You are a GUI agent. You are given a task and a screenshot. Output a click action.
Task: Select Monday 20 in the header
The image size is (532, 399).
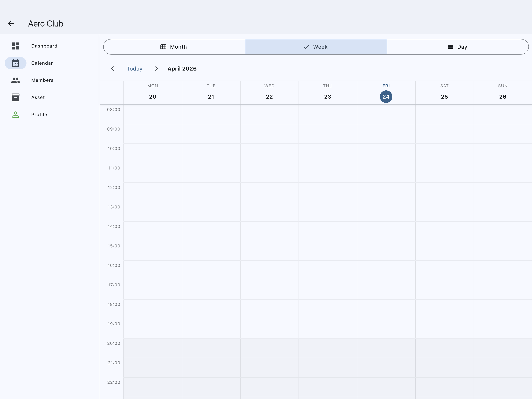153,93
